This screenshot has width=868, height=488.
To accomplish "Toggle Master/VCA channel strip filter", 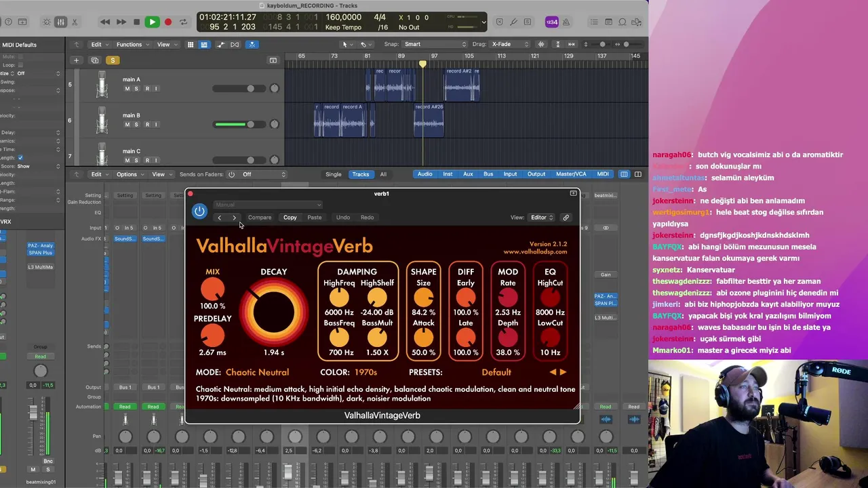I will pyautogui.click(x=571, y=174).
